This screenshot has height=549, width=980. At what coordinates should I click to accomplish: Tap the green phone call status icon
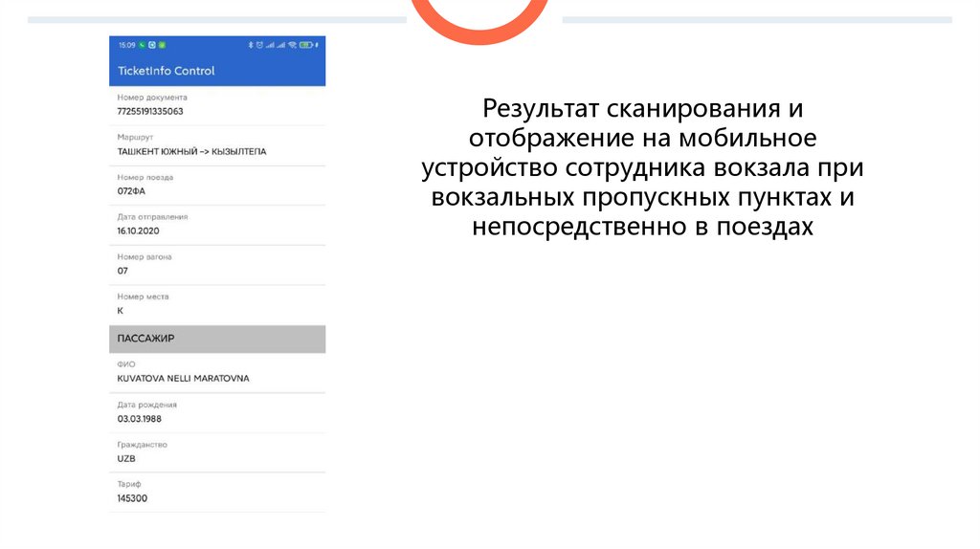coord(142,45)
